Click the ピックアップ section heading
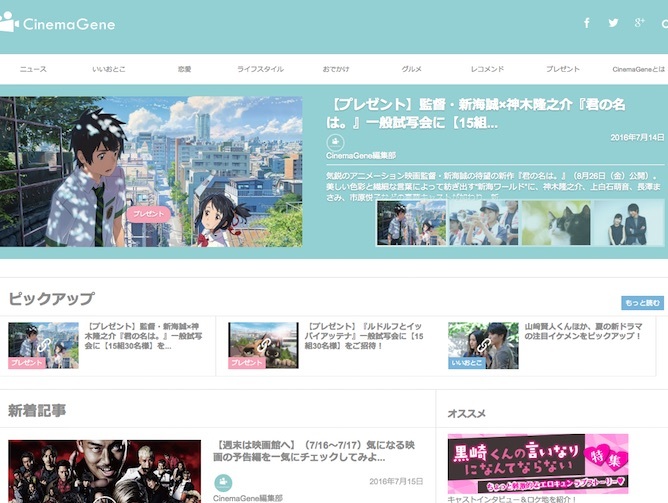This screenshot has height=503, width=668. pyautogui.click(x=51, y=299)
